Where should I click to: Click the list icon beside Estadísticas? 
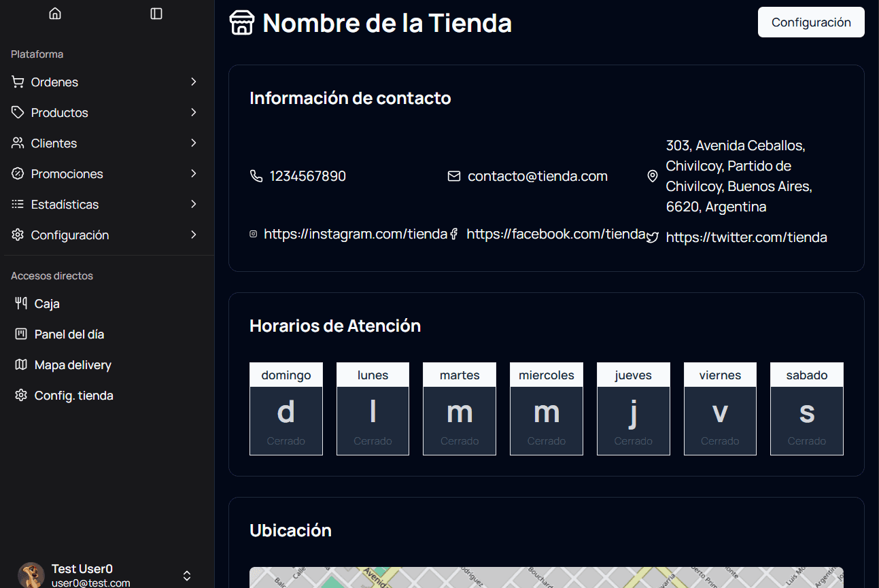click(18, 205)
